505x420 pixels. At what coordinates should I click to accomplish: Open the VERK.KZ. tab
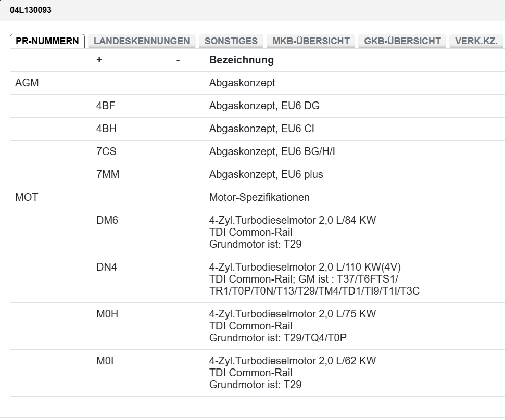[476, 41]
